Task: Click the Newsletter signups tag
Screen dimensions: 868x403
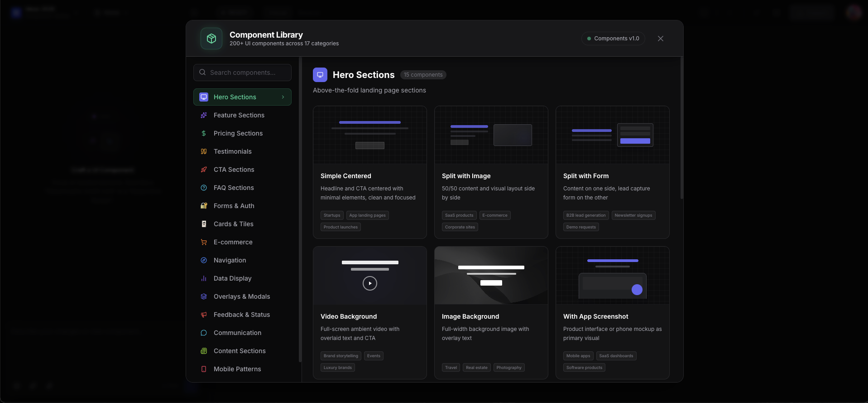Action: (x=633, y=215)
